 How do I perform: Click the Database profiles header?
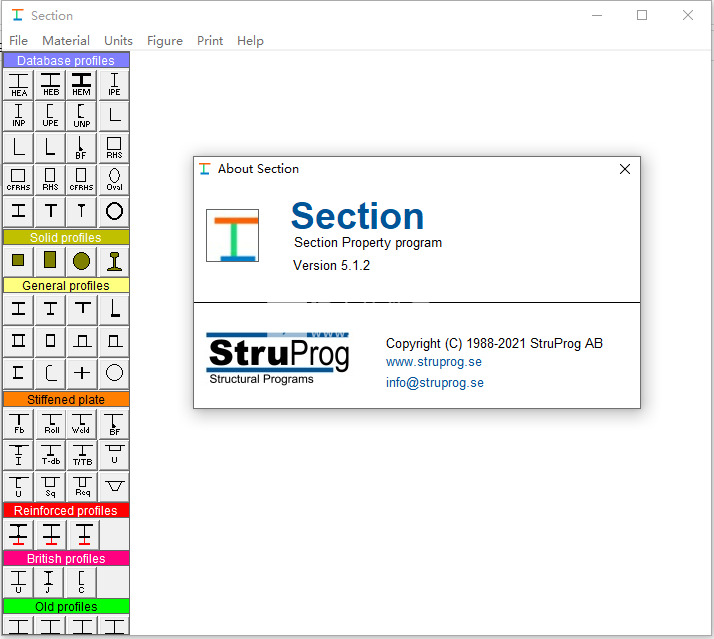66,61
